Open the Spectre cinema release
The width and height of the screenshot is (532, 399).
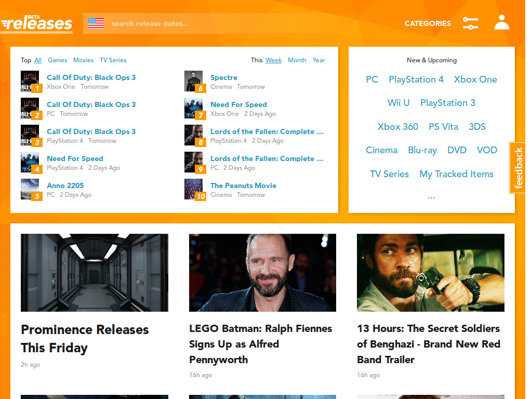coord(224,77)
